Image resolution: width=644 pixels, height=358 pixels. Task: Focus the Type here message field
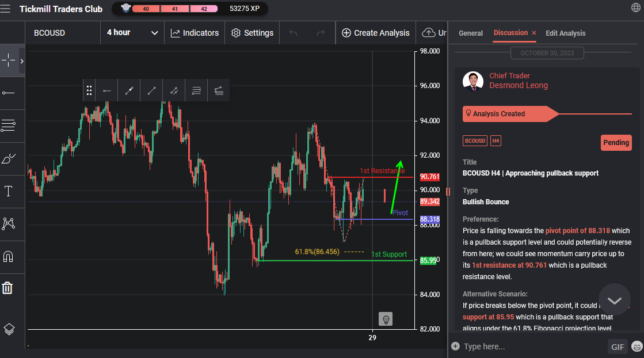(534, 346)
